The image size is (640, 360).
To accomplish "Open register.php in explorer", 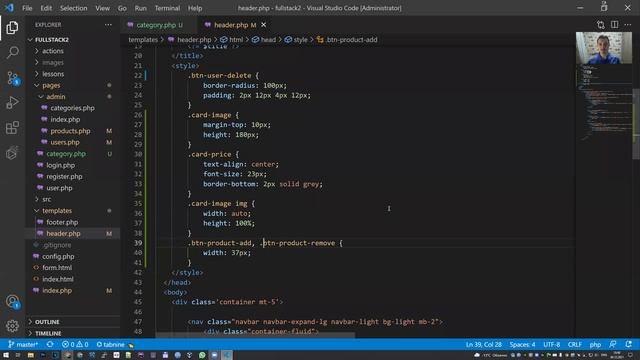I will click(x=64, y=177).
